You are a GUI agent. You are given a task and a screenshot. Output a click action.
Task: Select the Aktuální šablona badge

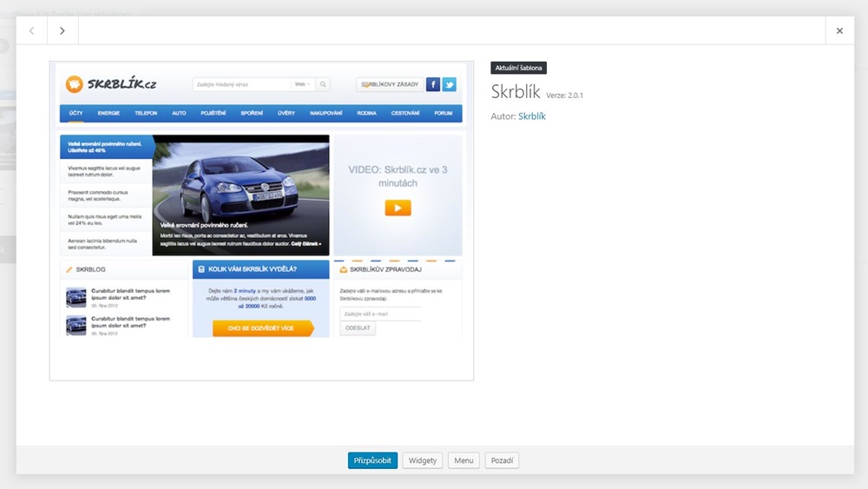pyautogui.click(x=519, y=68)
